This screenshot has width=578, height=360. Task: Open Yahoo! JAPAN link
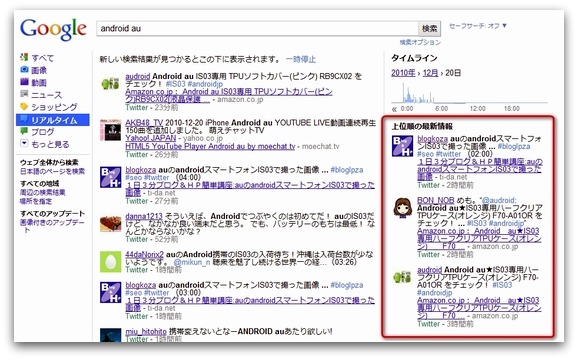point(150,138)
